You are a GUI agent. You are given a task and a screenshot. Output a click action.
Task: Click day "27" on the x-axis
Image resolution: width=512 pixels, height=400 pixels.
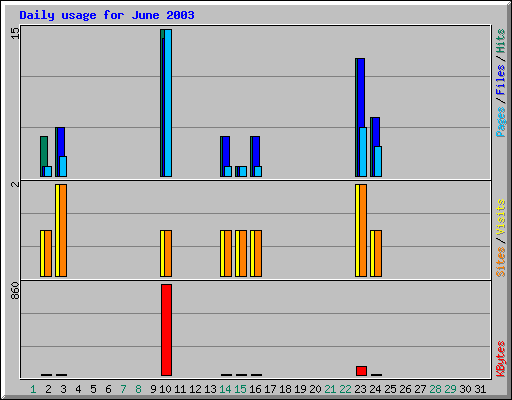[x=420, y=389]
